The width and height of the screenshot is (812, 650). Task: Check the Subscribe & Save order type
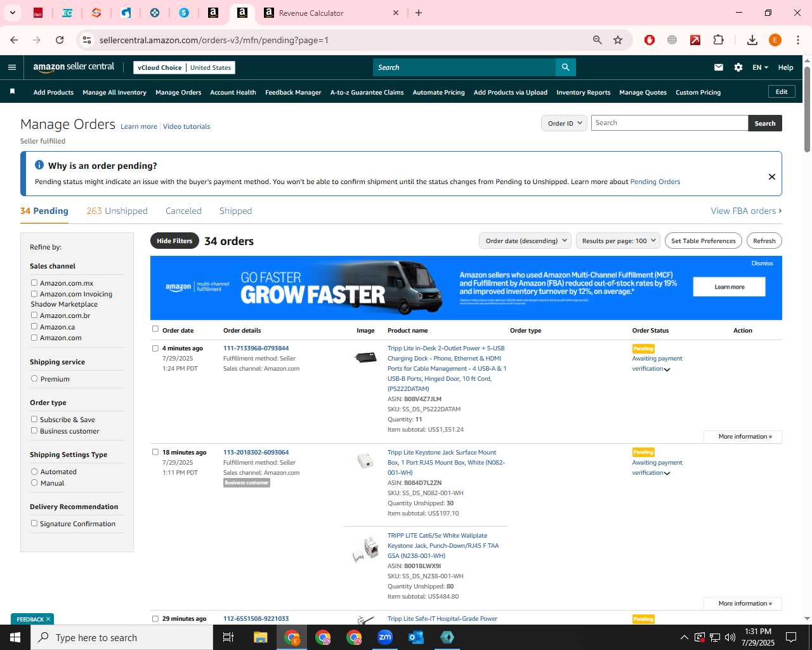point(34,419)
